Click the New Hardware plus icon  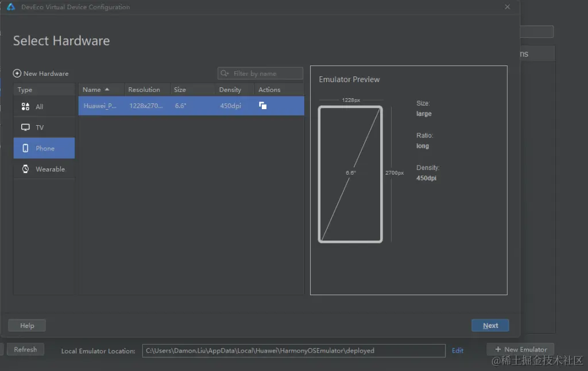(x=17, y=73)
